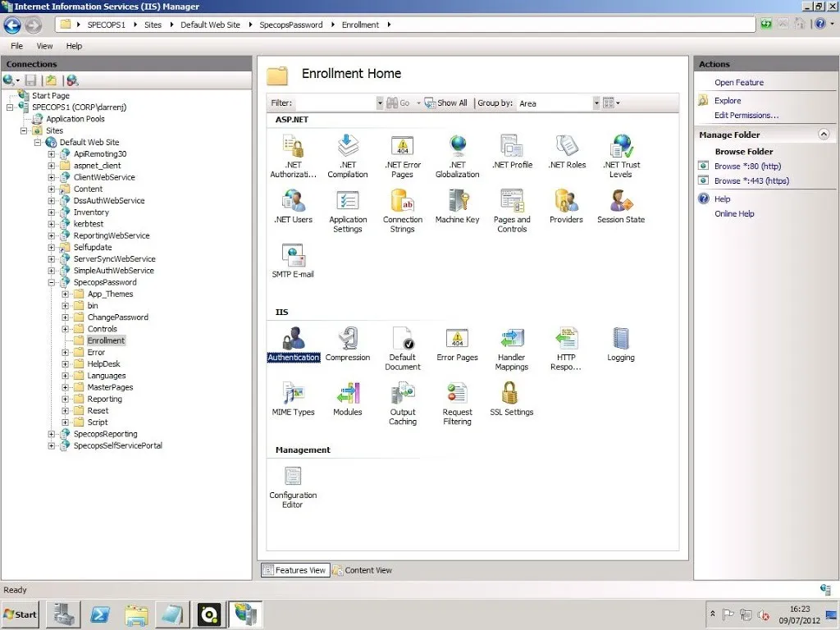Open the .NET Compilation feature icon

pyautogui.click(x=347, y=156)
